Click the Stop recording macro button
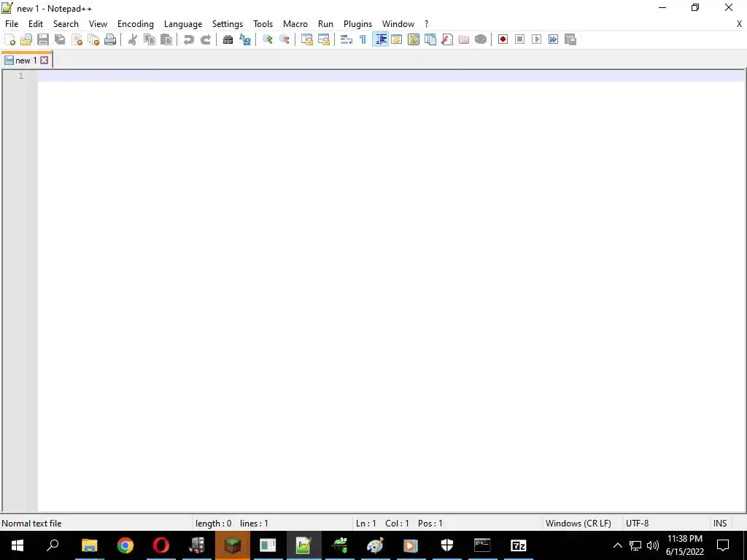The width and height of the screenshot is (747, 560). point(519,39)
